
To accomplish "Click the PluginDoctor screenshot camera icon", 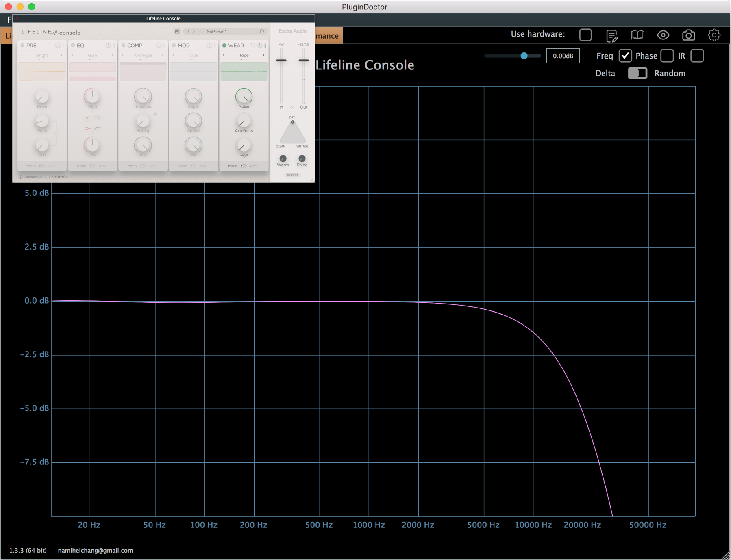I will coord(688,35).
